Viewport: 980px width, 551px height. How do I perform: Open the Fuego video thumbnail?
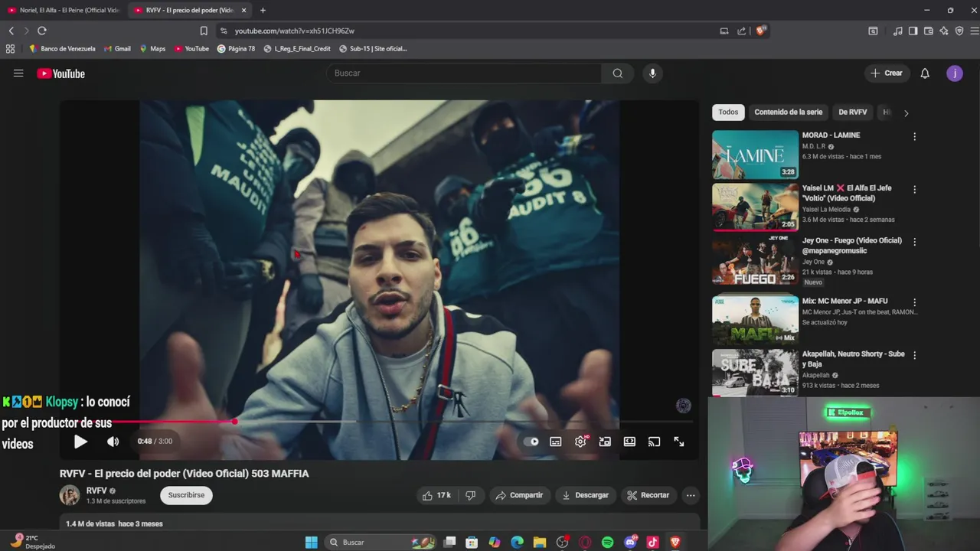tap(755, 260)
